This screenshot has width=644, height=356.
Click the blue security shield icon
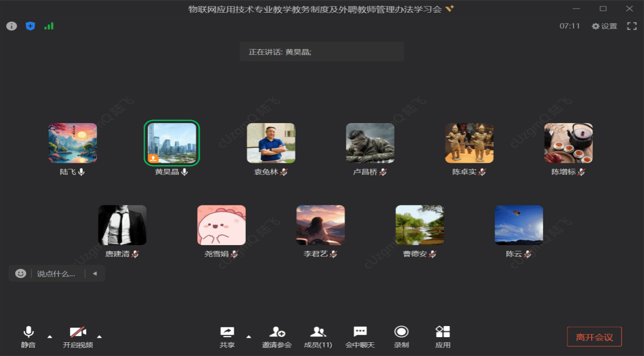[30, 26]
